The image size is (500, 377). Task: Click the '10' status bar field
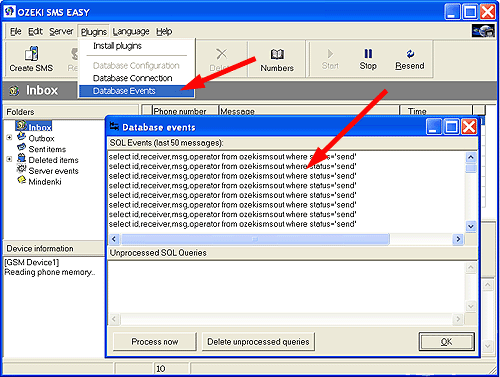click(x=171, y=369)
